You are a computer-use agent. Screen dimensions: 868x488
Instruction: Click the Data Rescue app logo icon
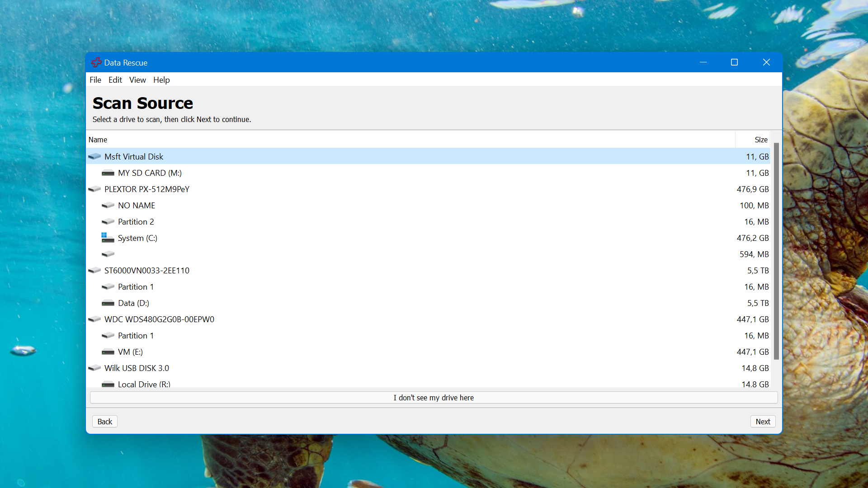[x=96, y=62]
